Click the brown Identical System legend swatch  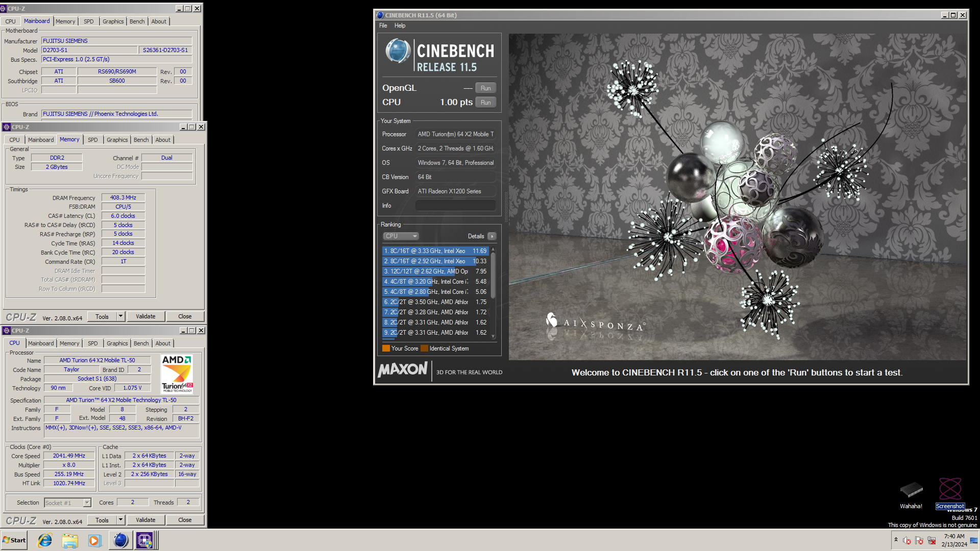[424, 348]
